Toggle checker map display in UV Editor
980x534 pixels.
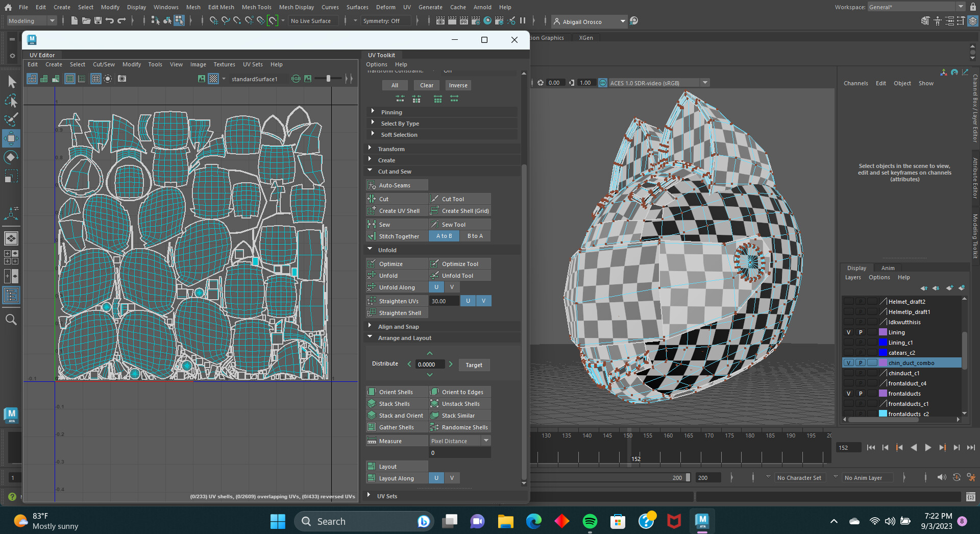click(213, 79)
